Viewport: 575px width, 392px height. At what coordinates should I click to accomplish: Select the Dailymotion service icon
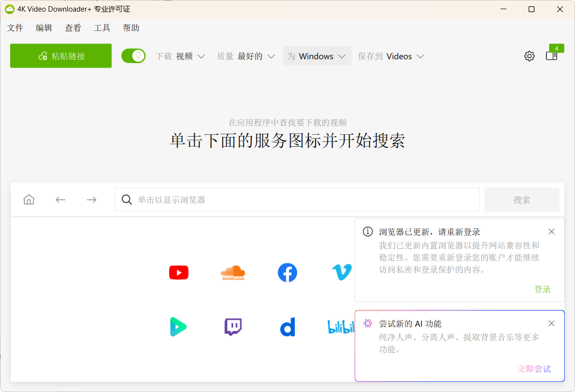[287, 326]
